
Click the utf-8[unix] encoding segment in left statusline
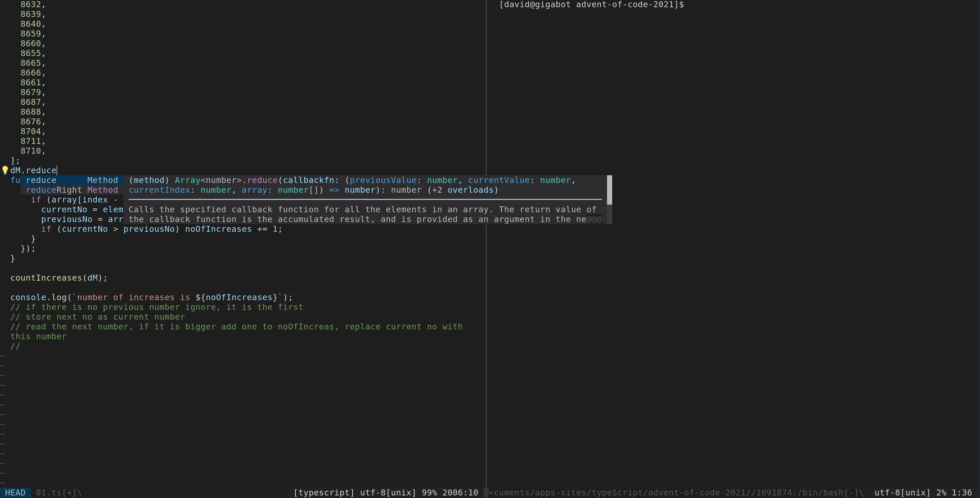pos(388,492)
